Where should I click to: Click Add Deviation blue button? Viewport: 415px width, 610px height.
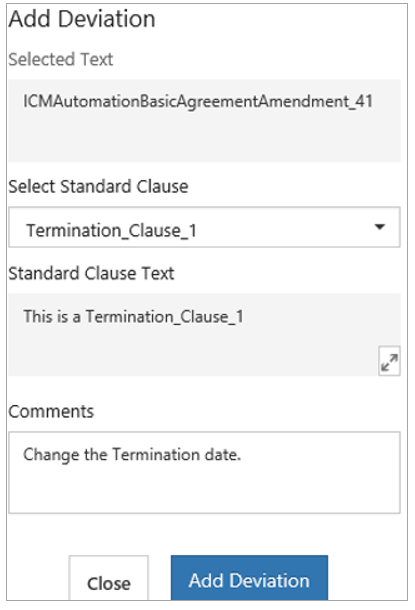pos(249,578)
